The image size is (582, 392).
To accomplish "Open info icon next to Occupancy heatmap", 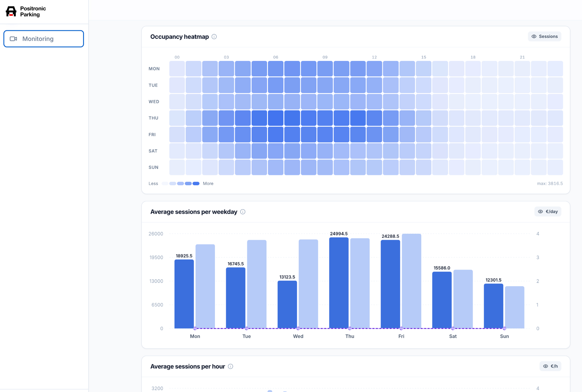I will tap(214, 37).
